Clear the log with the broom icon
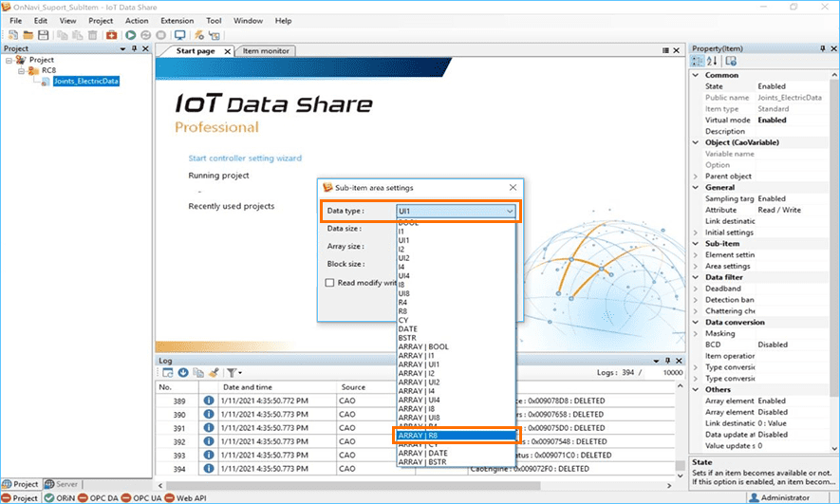Viewport: 840px width, 504px height. 214,373
